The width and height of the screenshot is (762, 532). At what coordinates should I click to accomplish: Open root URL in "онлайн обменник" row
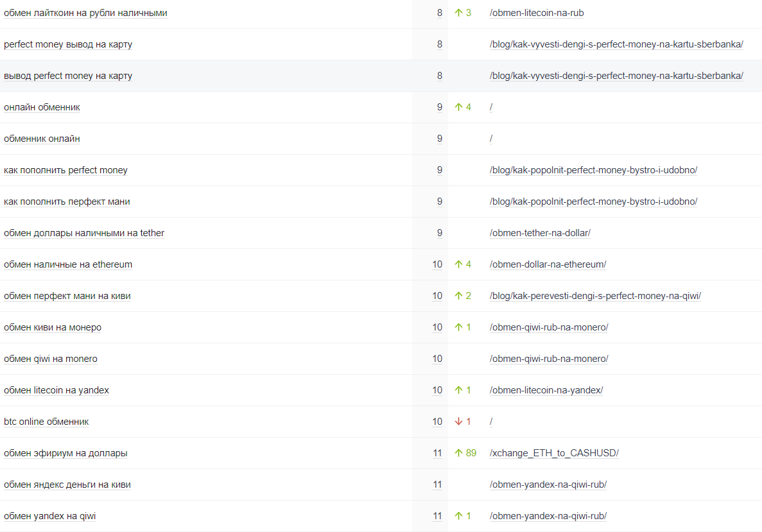click(x=491, y=107)
